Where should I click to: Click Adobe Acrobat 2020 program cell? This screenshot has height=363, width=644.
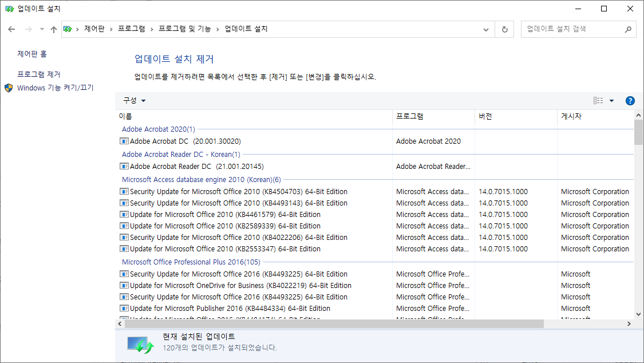[x=428, y=141]
